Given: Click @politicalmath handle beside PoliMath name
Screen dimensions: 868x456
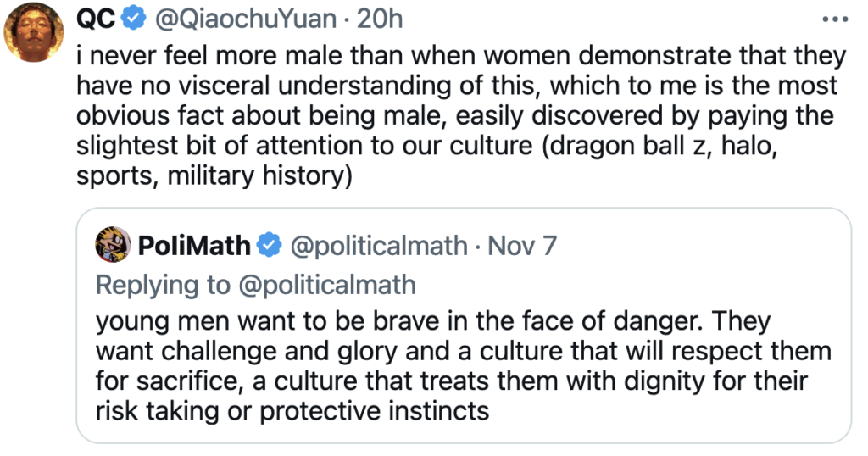Looking at the screenshot, I should pyautogui.click(x=379, y=246).
